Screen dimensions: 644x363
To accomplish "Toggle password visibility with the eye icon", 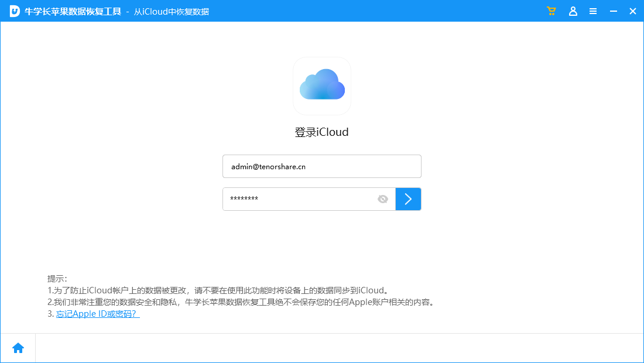I will point(383,199).
